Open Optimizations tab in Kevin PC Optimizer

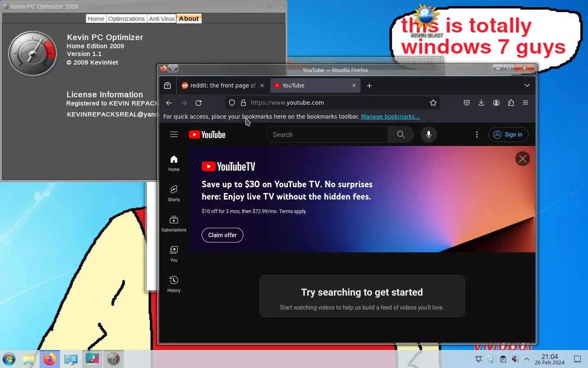pos(127,18)
